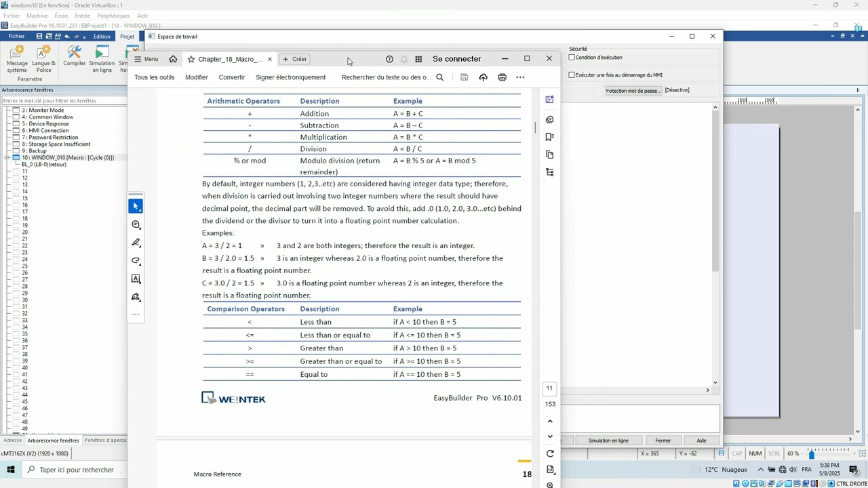This screenshot has height=488, width=868.
Task: Click the PDF search text field
Action: pyautogui.click(x=386, y=77)
